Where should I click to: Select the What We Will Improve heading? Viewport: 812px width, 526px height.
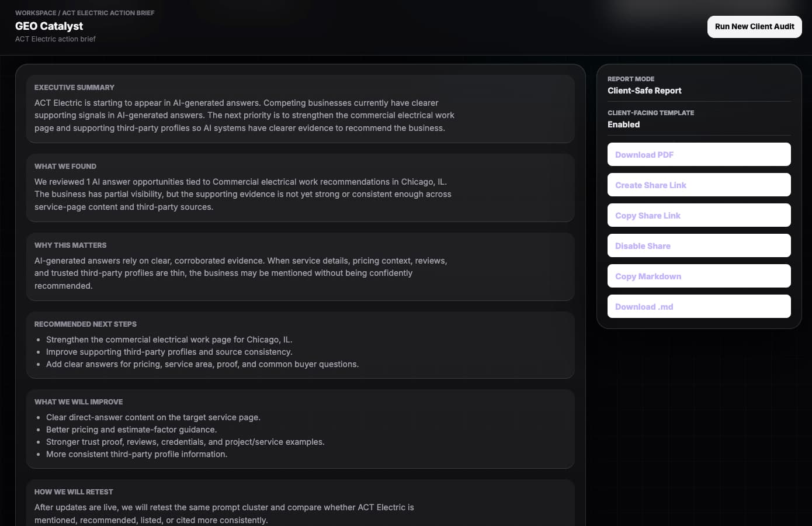click(x=78, y=402)
